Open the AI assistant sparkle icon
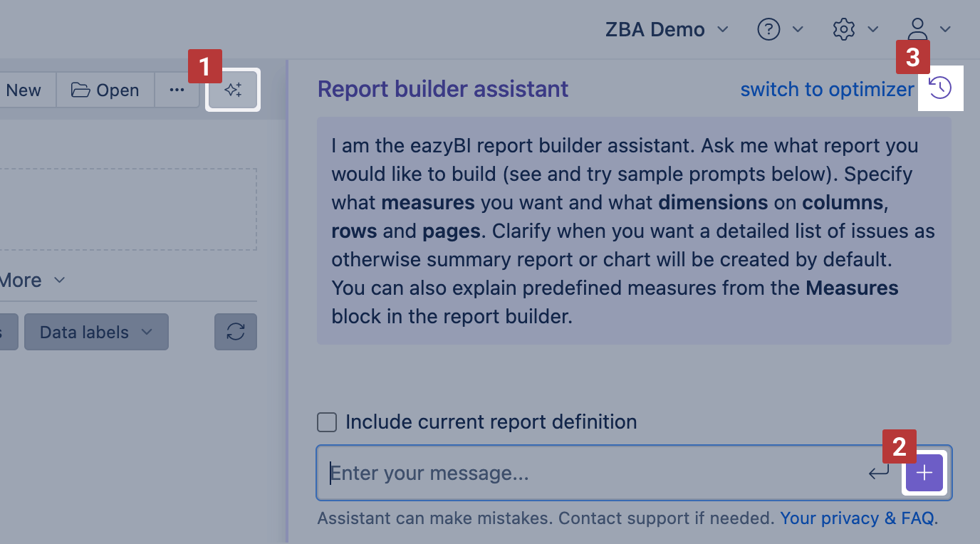Viewport: 980px width, 544px height. click(233, 90)
